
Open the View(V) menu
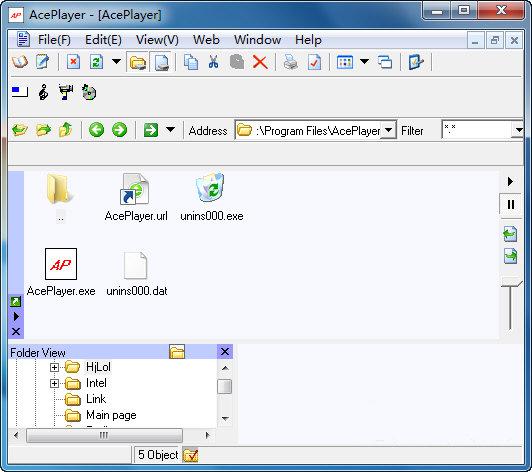tap(157, 40)
